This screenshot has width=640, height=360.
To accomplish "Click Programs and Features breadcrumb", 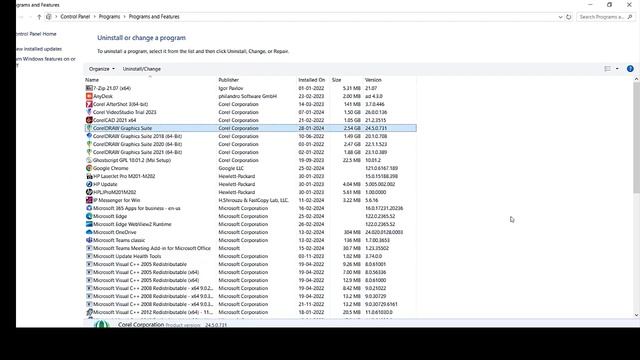I will tap(154, 17).
